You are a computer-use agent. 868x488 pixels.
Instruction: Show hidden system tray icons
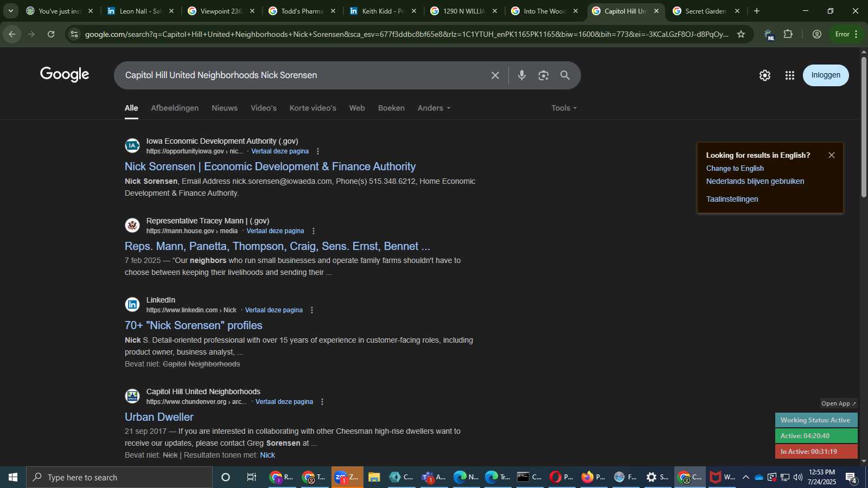click(746, 477)
